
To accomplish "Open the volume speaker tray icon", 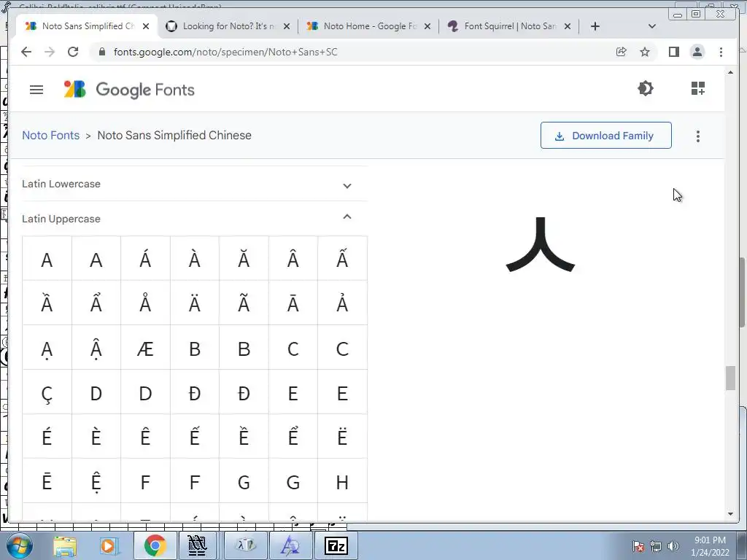I will point(673,546).
